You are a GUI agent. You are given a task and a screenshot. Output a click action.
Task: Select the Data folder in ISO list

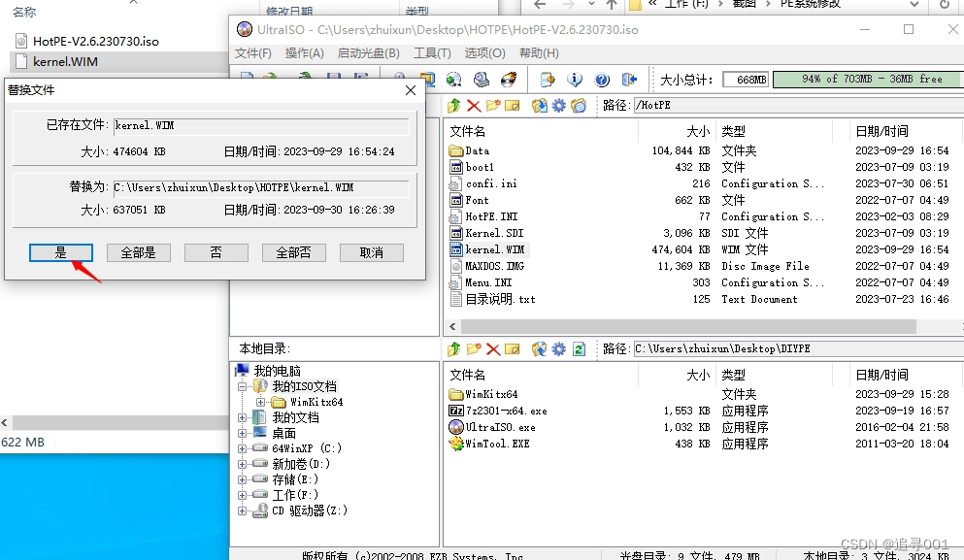477,150
